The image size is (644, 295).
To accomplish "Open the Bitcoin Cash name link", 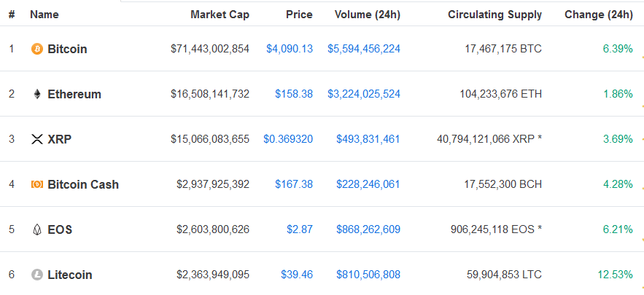I will tap(83, 184).
